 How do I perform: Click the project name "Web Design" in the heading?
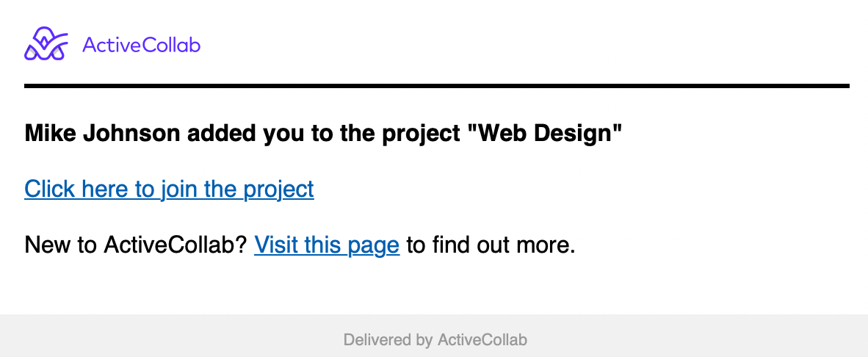pyautogui.click(x=549, y=134)
